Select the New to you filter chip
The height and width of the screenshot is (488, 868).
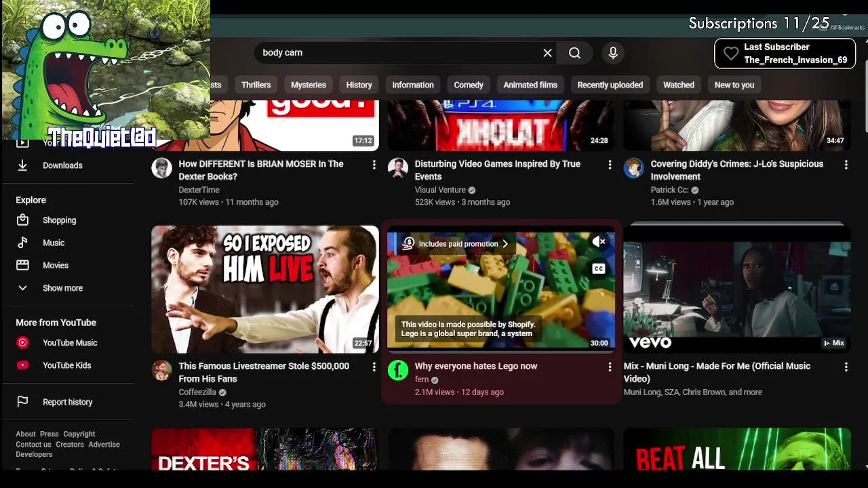coord(734,85)
